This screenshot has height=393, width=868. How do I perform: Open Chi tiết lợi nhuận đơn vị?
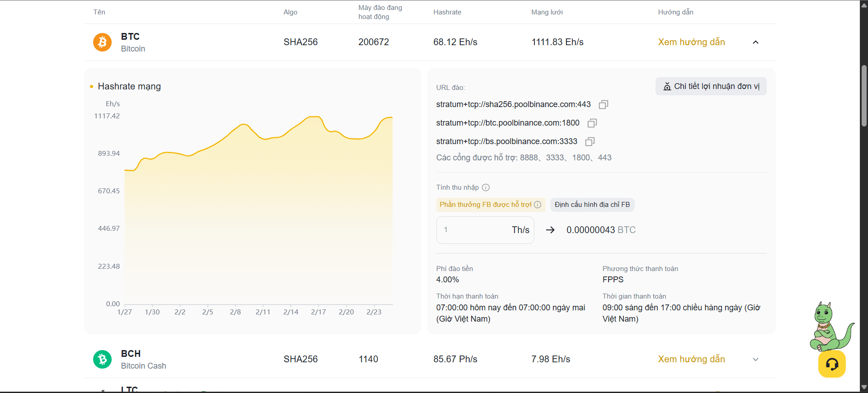(711, 86)
